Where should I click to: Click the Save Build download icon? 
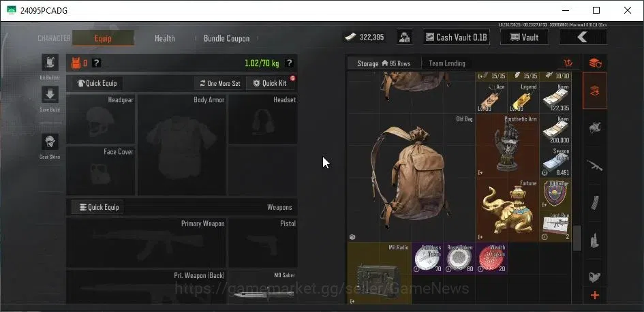click(x=50, y=95)
